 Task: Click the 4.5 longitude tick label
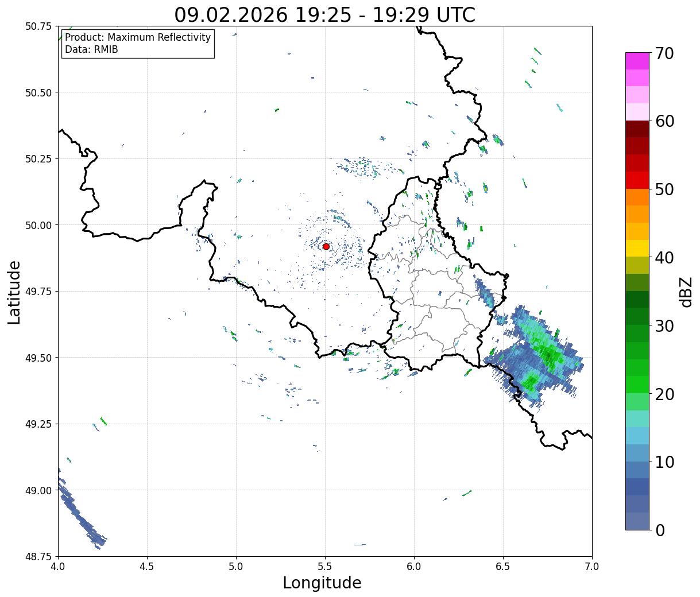[147, 566]
